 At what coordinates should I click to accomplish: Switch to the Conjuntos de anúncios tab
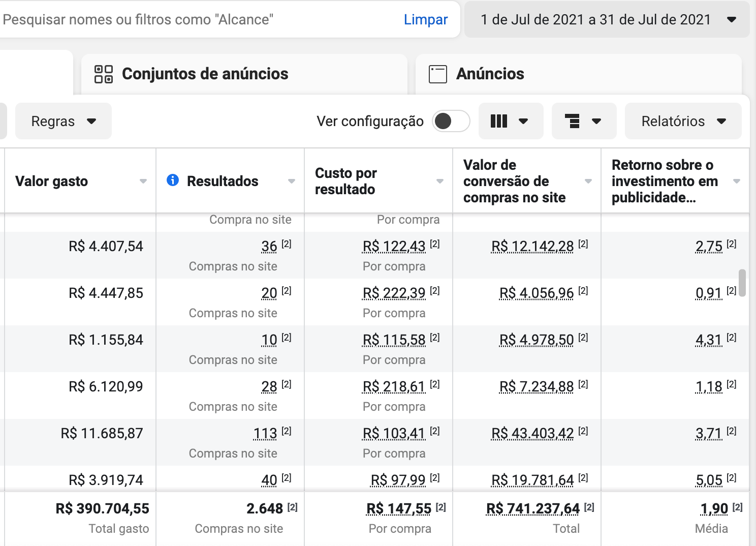(x=244, y=74)
